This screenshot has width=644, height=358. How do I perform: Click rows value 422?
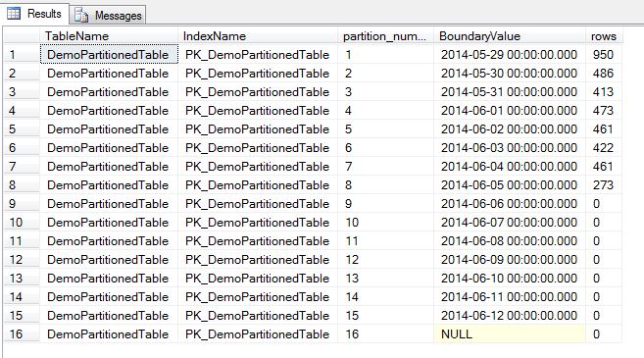coord(604,147)
